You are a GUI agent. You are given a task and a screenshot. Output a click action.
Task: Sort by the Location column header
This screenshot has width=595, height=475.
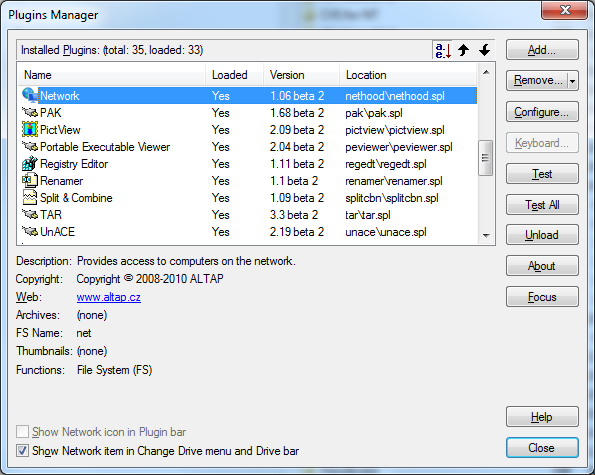[408, 75]
